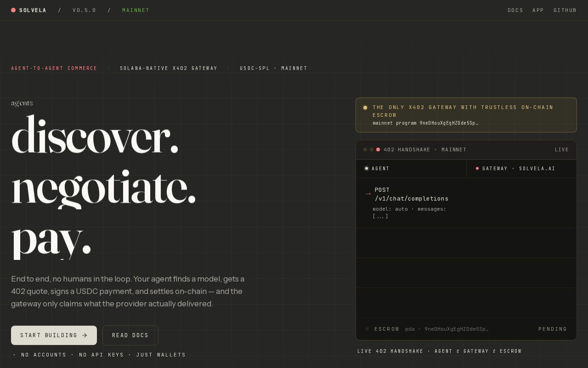Click the pink window dot in handshake titlebar
Image resolution: width=588 pixels, height=368 pixels.
click(378, 149)
